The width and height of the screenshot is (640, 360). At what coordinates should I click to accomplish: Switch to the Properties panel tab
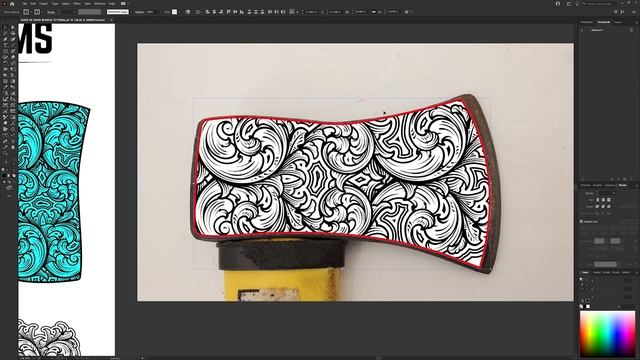coord(587,22)
